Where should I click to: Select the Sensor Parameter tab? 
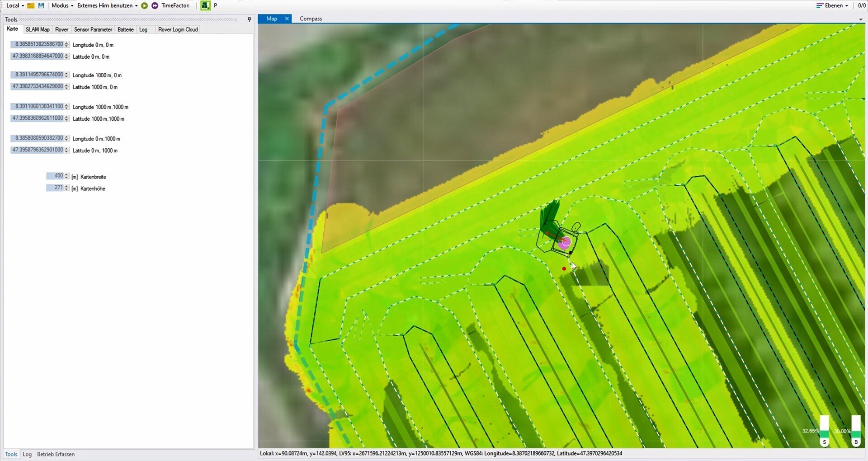point(93,29)
